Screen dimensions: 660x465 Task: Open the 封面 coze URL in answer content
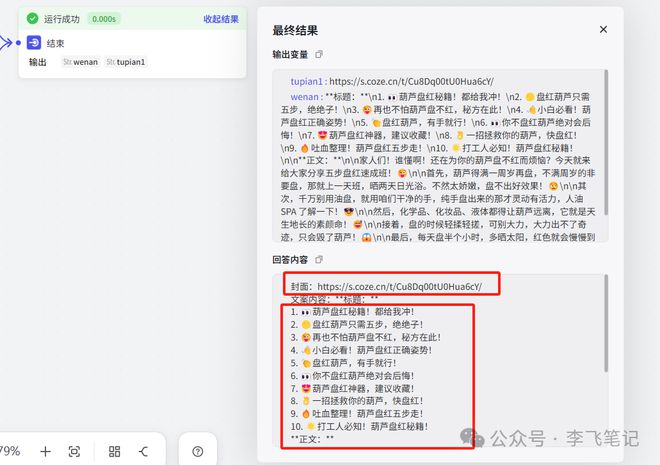(399, 287)
